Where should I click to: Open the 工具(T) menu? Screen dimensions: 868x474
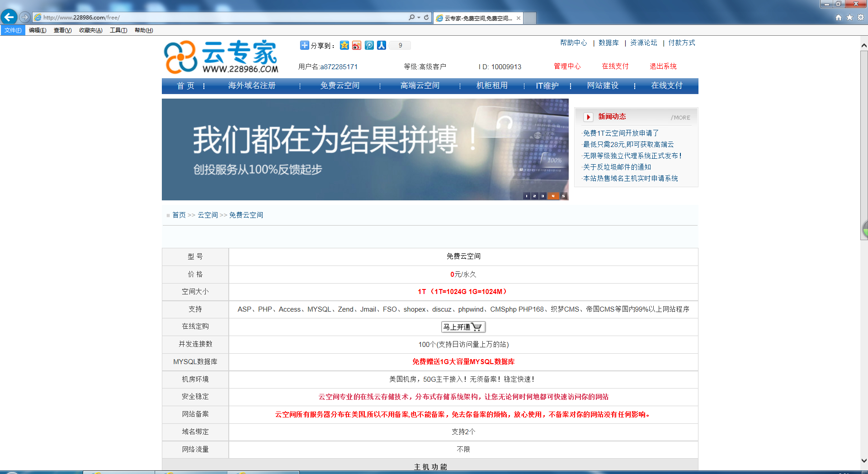point(118,30)
